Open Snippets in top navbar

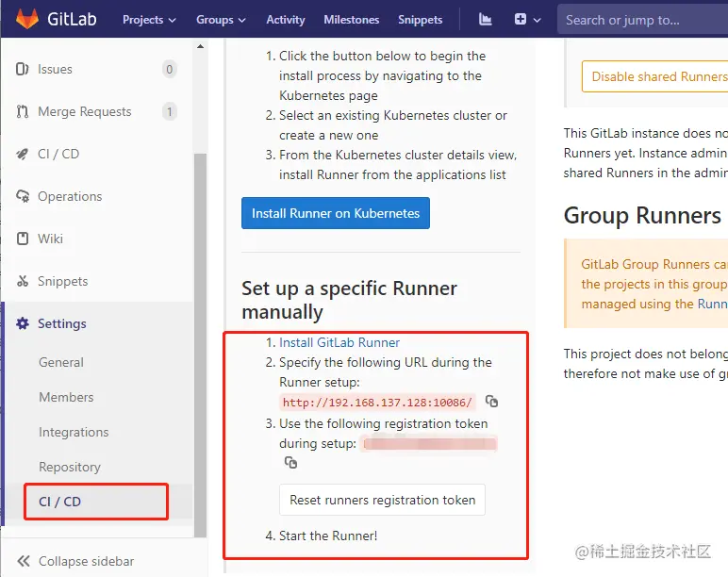click(421, 20)
